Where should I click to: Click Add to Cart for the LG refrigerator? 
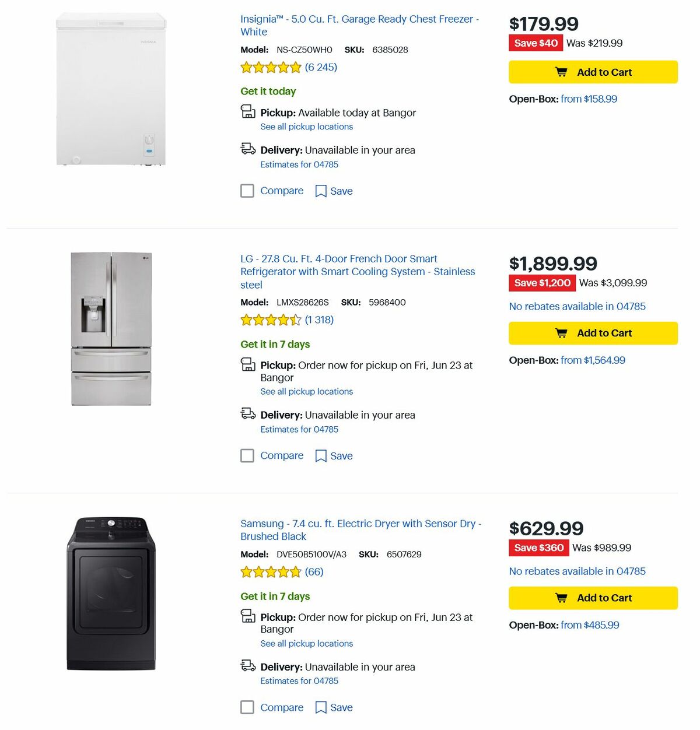(593, 333)
